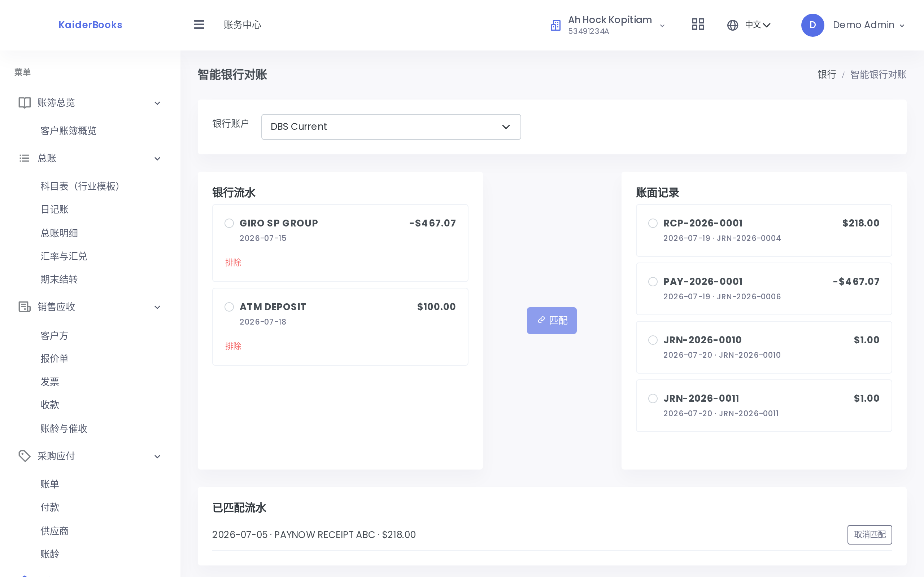Click the Demo Admin avatar
The image size is (924, 577).
coord(812,25)
